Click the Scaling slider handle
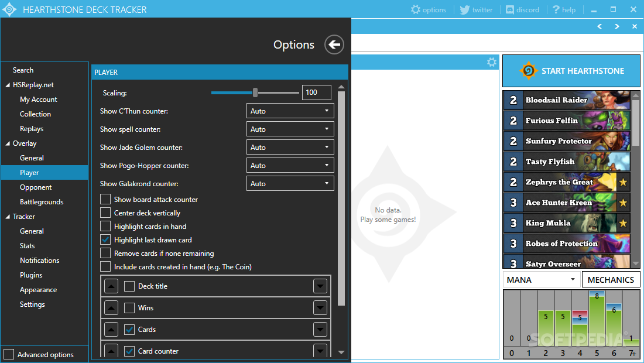Viewport: 644px width, 363px height. click(x=255, y=93)
